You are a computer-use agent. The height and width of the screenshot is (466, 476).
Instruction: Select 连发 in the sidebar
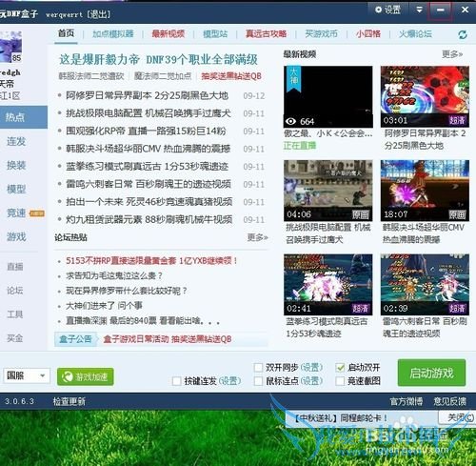tap(16, 141)
